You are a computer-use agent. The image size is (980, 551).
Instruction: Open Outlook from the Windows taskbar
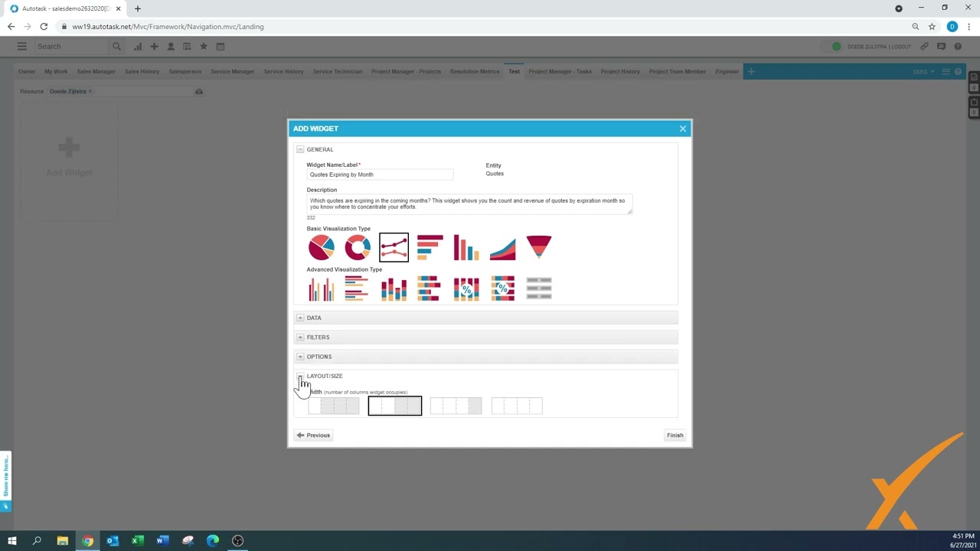pos(113,541)
